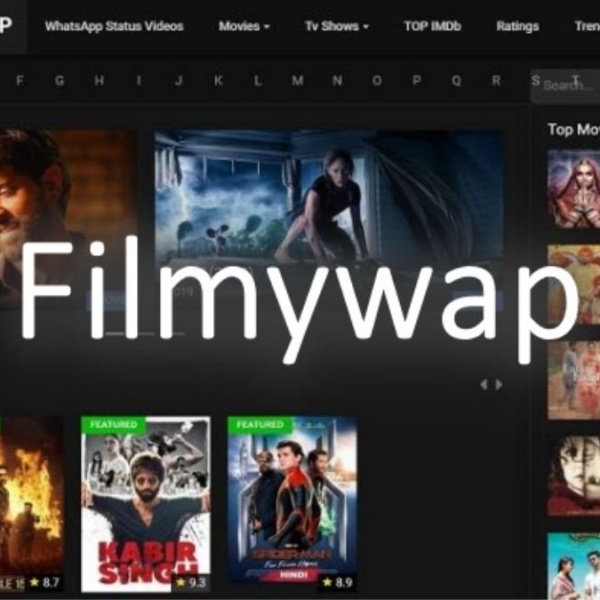600x600 pixels.
Task: Click the FEATURED badge on Kabir Singh
Action: click(x=113, y=425)
